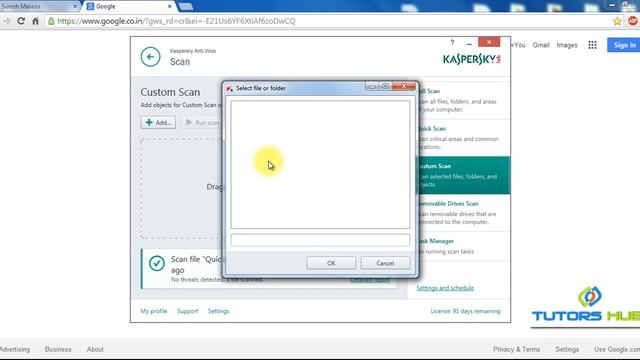
Task: Click the path input field in the dialog
Action: coord(320,240)
